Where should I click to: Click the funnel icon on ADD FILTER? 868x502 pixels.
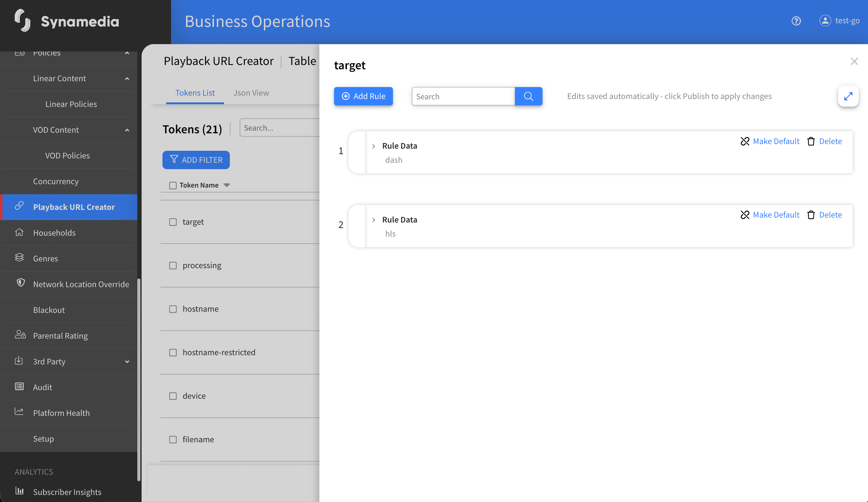point(174,159)
